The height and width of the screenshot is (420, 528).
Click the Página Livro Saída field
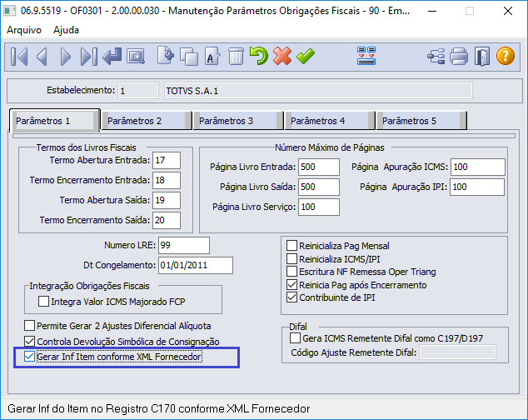click(319, 187)
